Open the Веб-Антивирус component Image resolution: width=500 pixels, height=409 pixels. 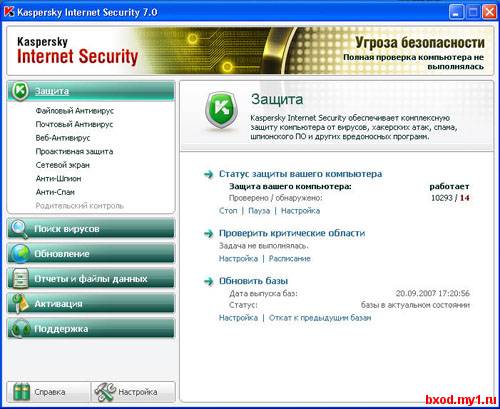[x=63, y=138]
